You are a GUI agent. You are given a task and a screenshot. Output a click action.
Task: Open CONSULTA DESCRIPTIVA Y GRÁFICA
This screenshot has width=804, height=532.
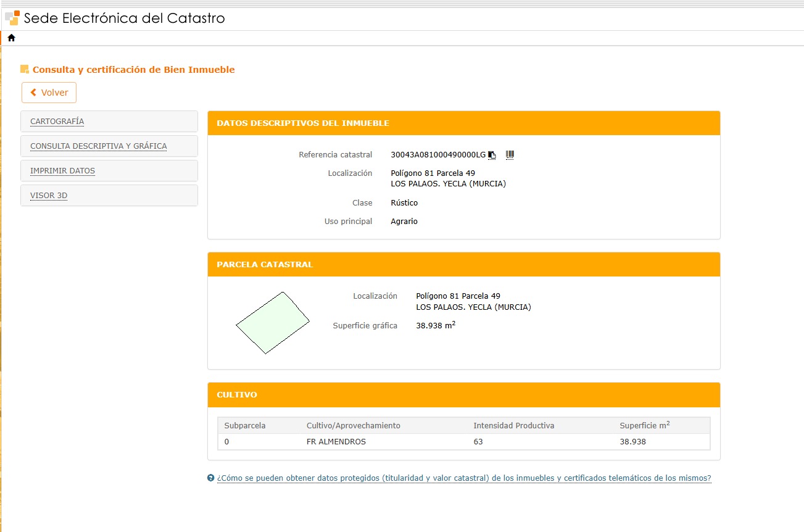(109, 146)
